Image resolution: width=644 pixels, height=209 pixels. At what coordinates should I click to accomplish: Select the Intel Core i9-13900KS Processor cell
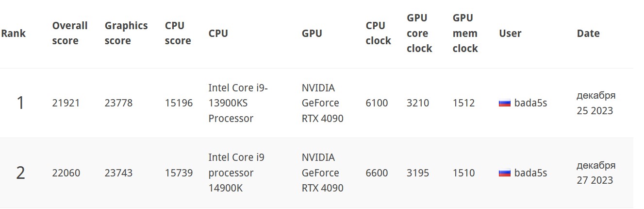click(x=238, y=103)
